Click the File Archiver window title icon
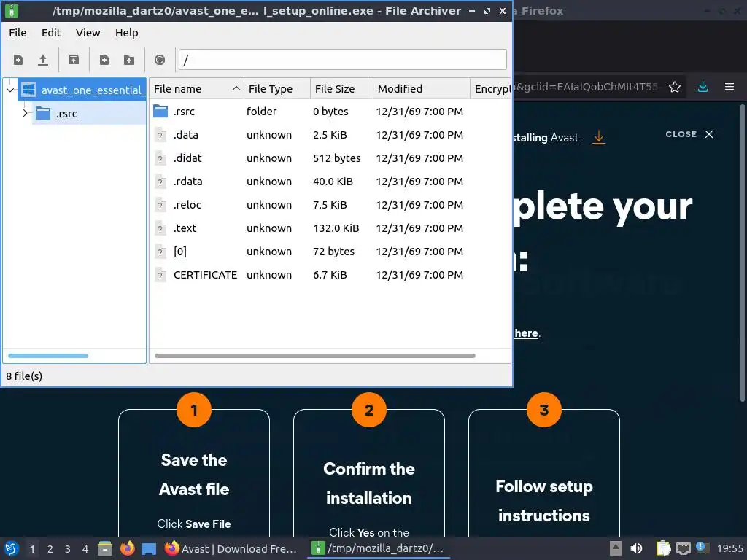747x560 pixels. click(12, 10)
